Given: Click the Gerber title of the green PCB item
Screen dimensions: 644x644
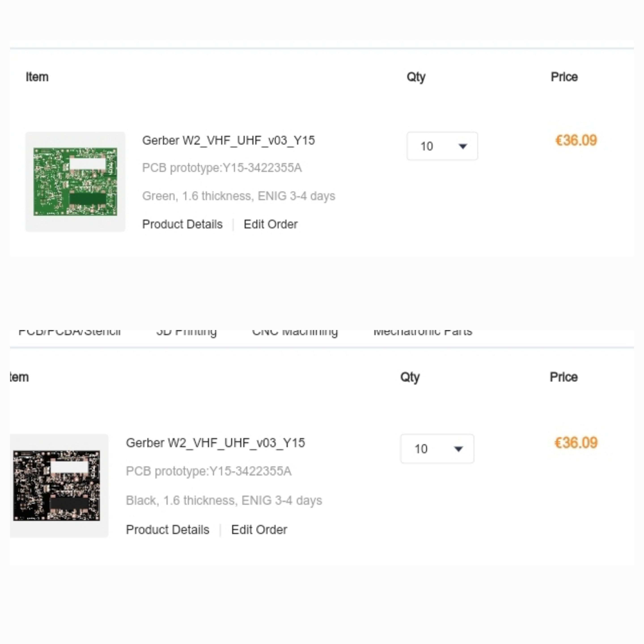Looking at the screenshot, I should click(228, 141).
